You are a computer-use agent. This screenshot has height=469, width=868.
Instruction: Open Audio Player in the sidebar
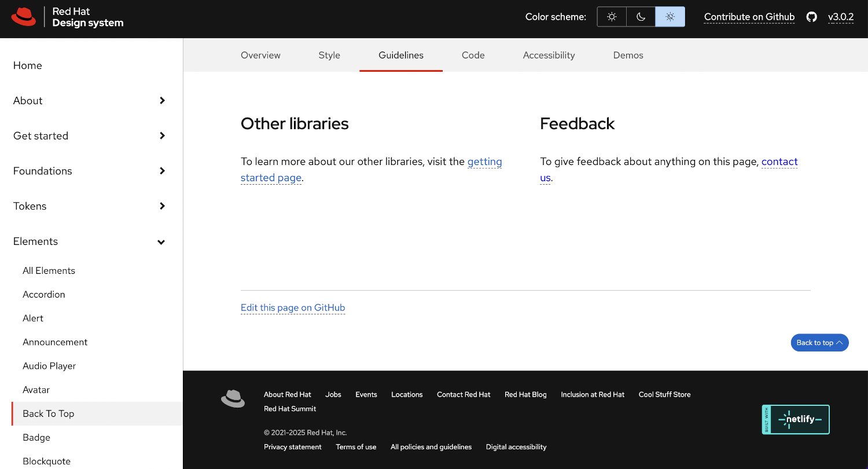pos(49,366)
